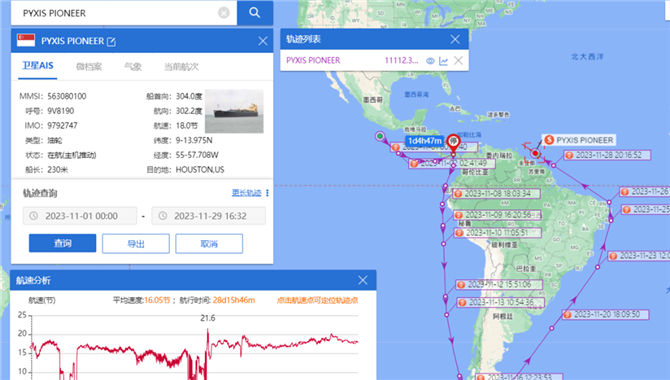Click the ship photo thumbnail
670x380 pixels.
click(234, 111)
